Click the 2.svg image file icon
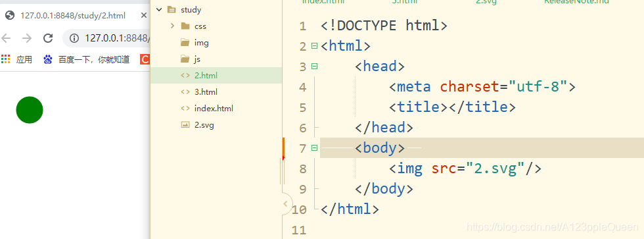The width and height of the screenshot is (644, 239). (x=185, y=125)
